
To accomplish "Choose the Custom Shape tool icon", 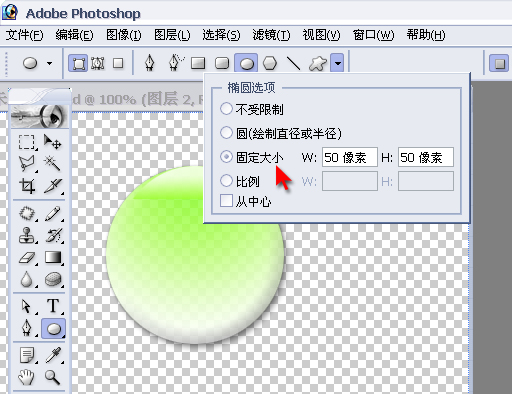I will coord(317,63).
